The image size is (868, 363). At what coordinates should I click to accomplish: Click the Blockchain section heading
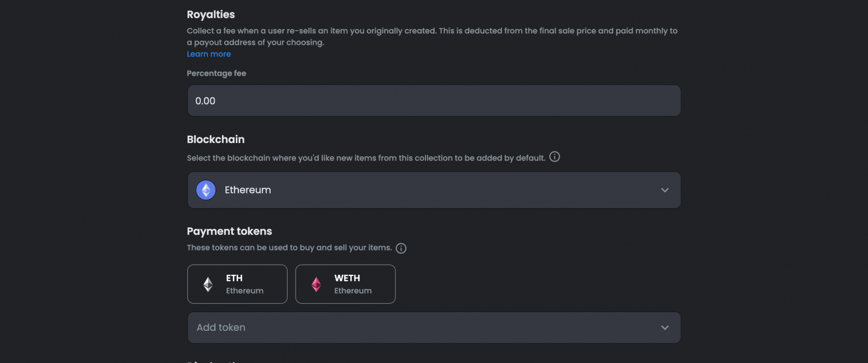coord(216,139)
